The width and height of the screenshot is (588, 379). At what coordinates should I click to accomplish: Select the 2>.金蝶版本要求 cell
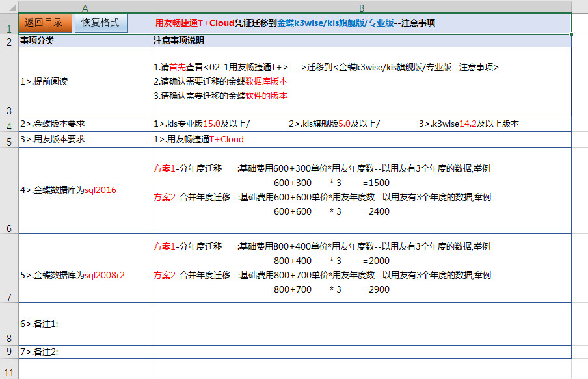point(85,124)
